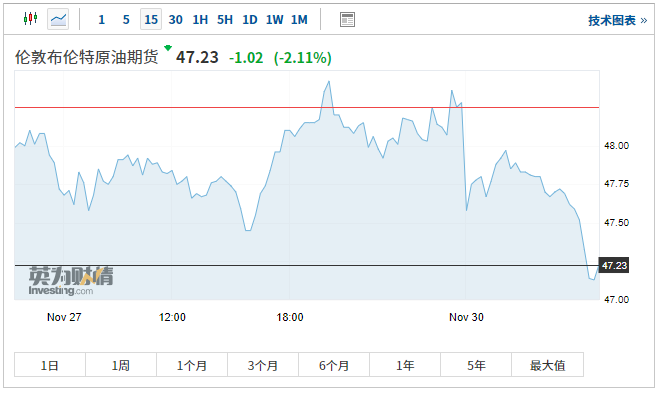Open the news table icon
Screen dimensions: 659x393
pos(347,19)
